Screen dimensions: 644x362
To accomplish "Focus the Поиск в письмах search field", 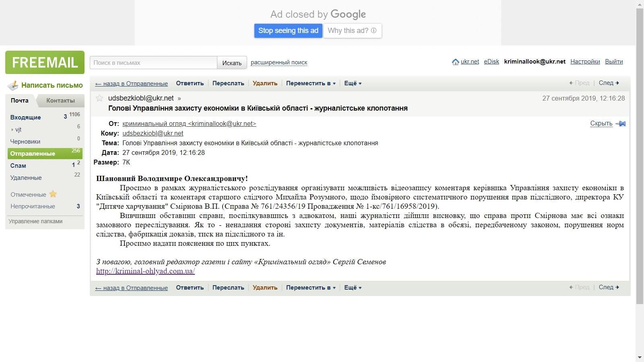I will [x=153, y=63].
